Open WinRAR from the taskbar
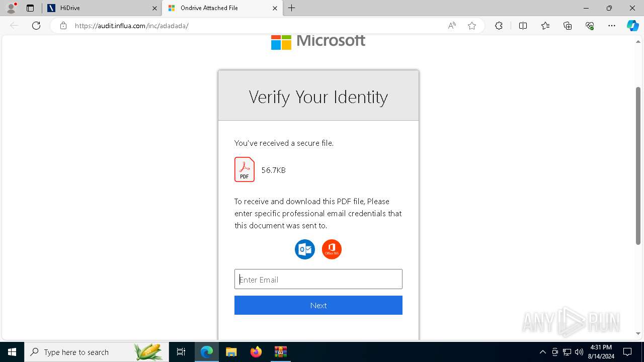The height and width of the screenshot is (362, 644). (x=280, y=352)
